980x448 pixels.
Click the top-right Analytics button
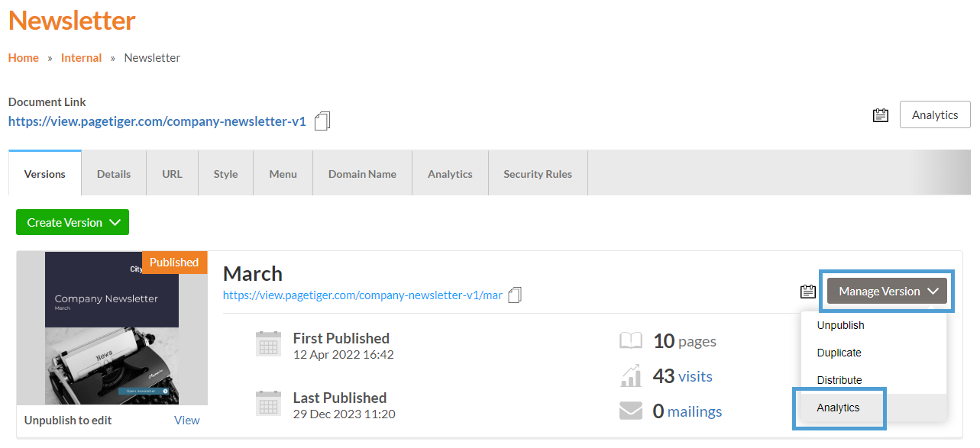[935, 115]
